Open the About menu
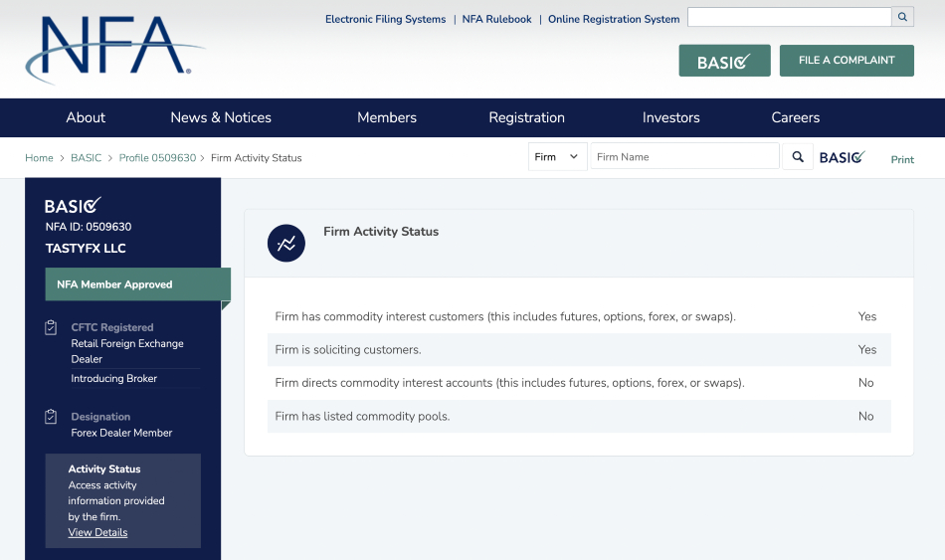 click(x=86, y=117)
